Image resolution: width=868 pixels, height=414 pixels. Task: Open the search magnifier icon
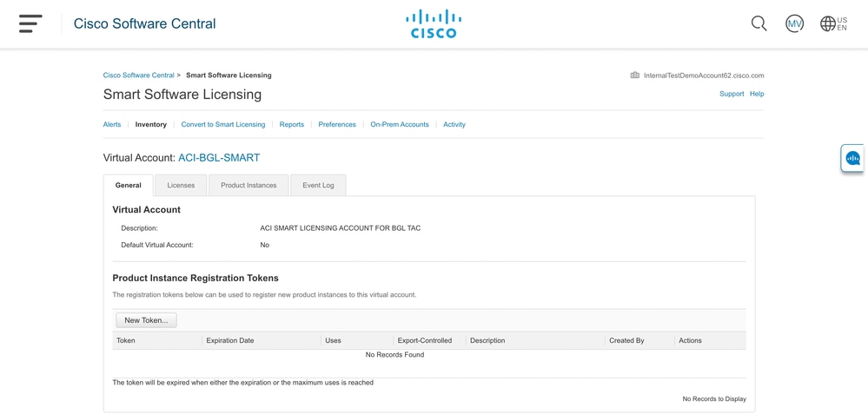pyautogui.click(x=759, y=23)
